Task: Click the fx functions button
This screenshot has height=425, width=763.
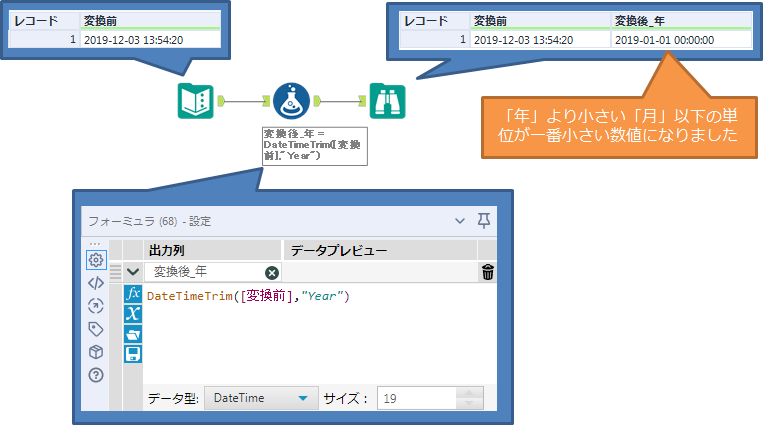Action: click(133, 294)
